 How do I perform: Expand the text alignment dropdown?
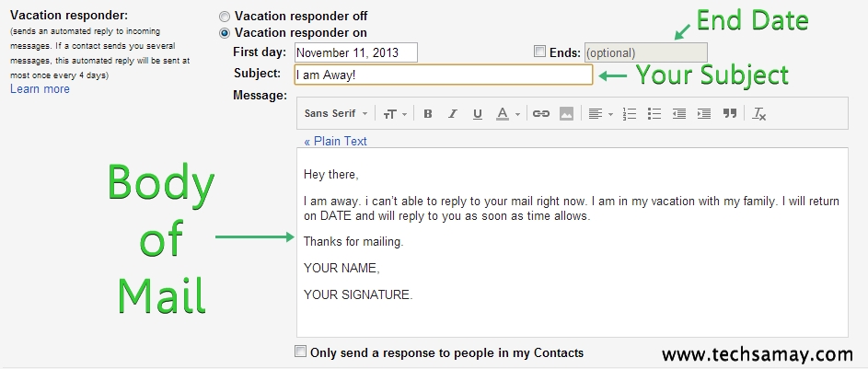pyautogui.click(x=601, y=114)
